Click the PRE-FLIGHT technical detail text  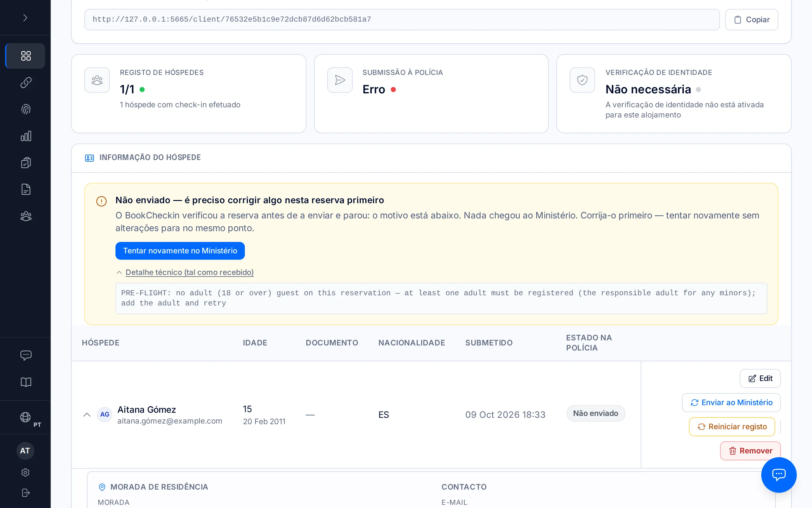point(441,298)
